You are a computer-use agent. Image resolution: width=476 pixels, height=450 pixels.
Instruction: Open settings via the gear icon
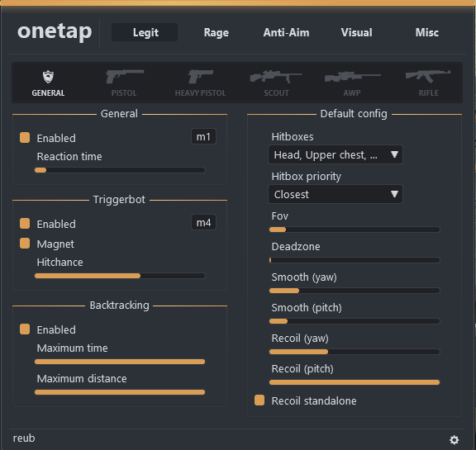click(455, 440)
